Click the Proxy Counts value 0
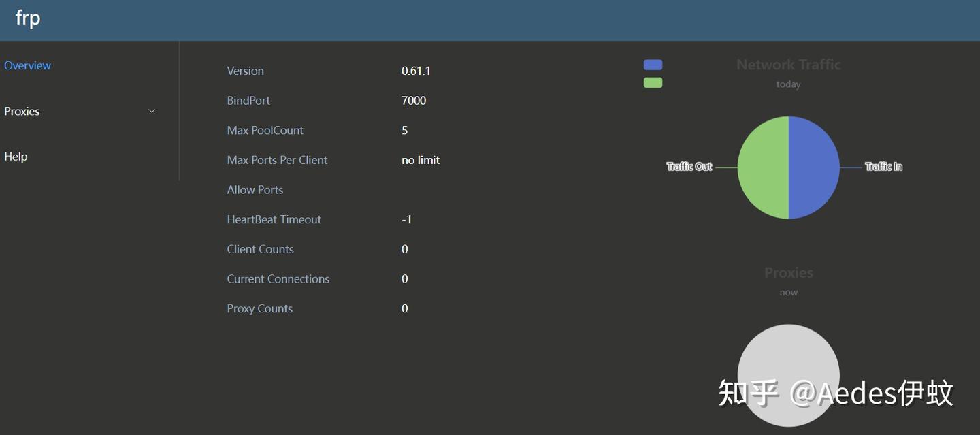Image resolution: width=980 pixels, height=435 pixels. point(405,308)
